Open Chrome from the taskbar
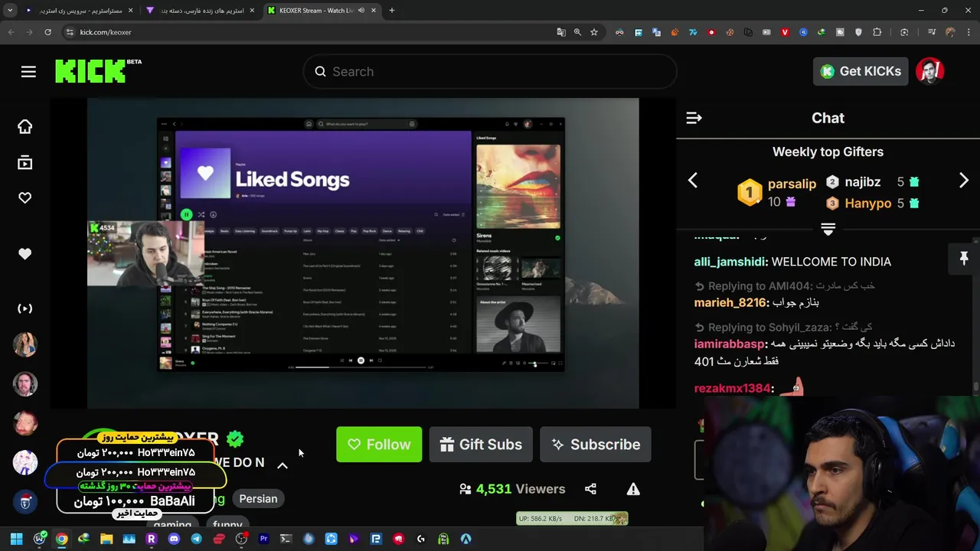Screen dimensions: 980x551 [61, 539]
